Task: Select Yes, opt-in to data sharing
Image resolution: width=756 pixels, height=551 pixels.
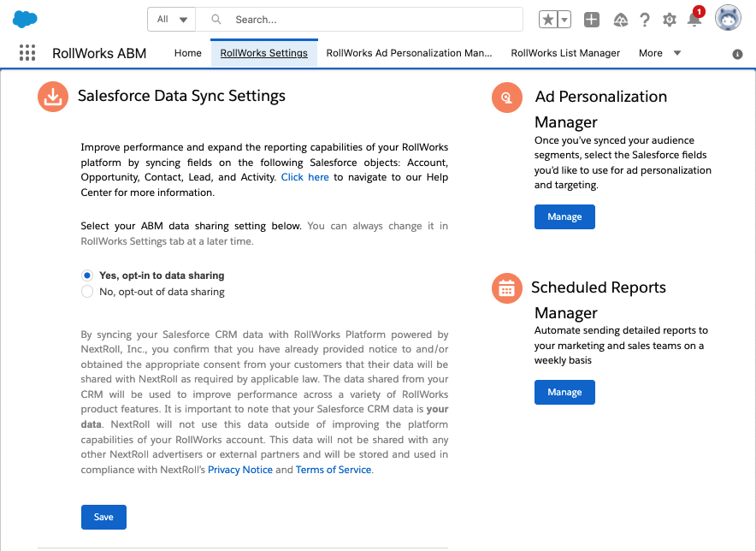Action: point(87,275)
